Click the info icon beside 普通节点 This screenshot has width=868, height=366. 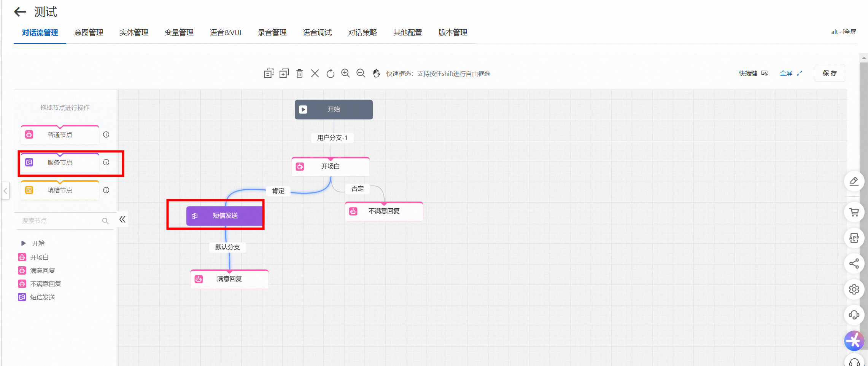[106, 134]
